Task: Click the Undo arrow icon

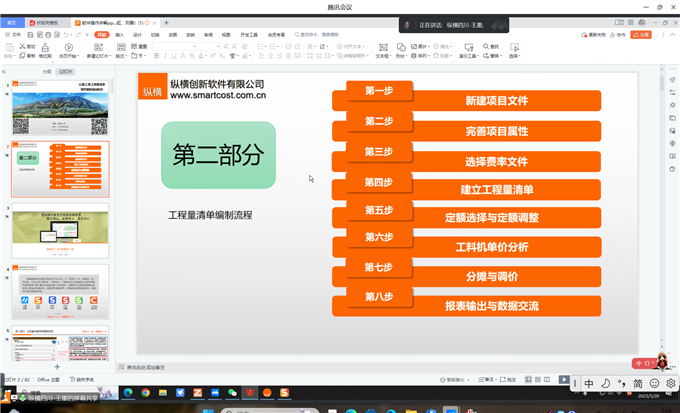Action: [x=65, y=35]
